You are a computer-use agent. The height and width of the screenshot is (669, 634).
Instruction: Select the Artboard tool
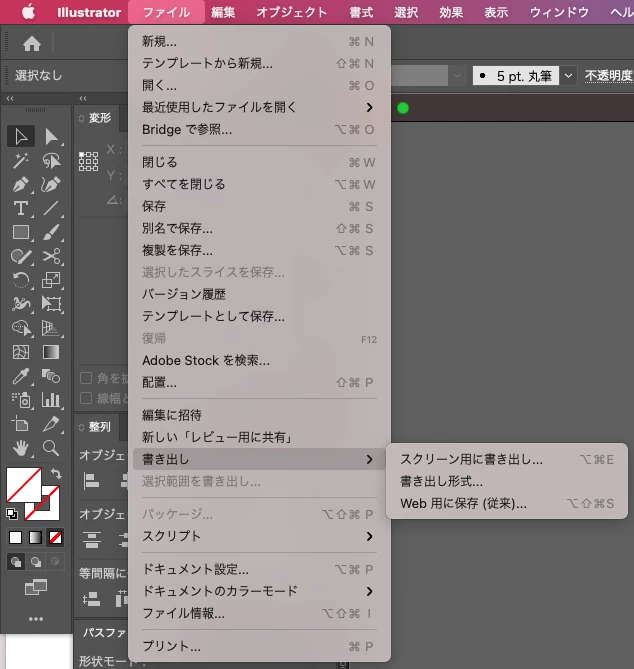tap(20, 424)
